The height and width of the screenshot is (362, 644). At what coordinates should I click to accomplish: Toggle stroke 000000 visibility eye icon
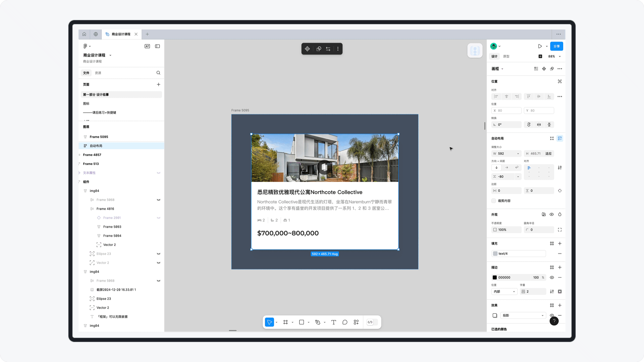(x=552, y=278)
